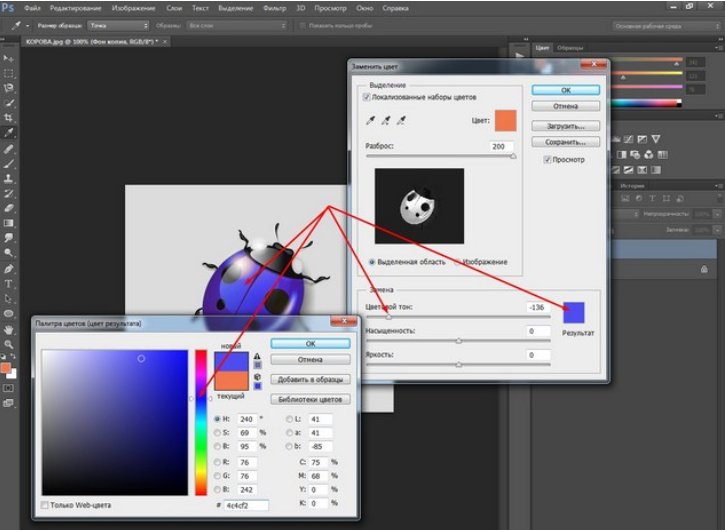This screenshot has width=725, height=530.
Task: Select the Path Selection arrow tool
Action: tap(8, 299)
